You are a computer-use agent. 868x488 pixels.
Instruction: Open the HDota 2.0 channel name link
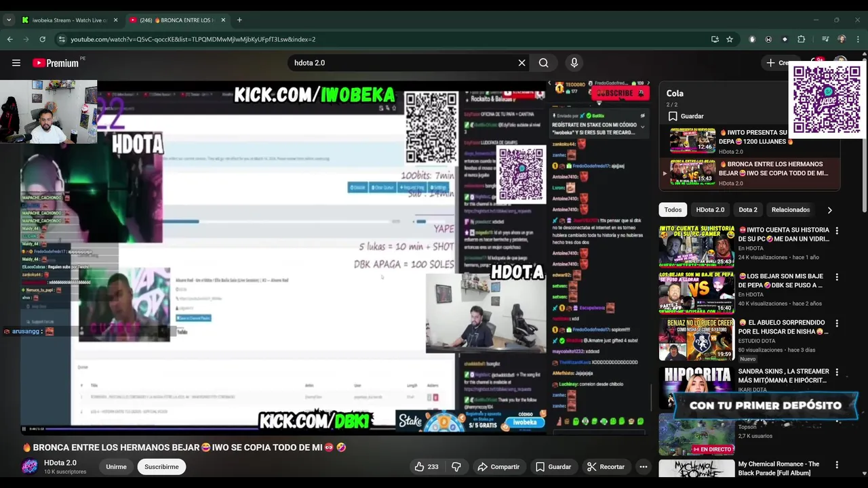[60, 463]
